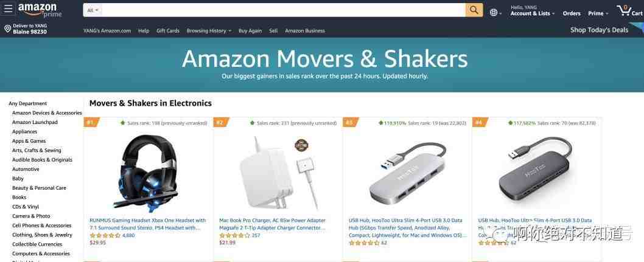Open star ratings of MacBook charger
The height and width of the screenshot is (262, 644).
[234, 235]
